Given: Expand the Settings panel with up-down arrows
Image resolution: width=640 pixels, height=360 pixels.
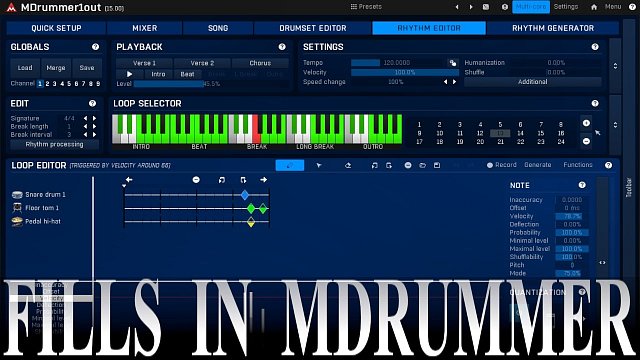Looking at the screenshot, I should [615, 66].
